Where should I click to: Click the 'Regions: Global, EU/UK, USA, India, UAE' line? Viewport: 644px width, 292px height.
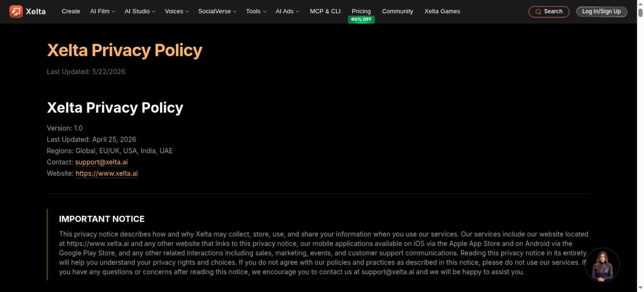pos(110,151)
